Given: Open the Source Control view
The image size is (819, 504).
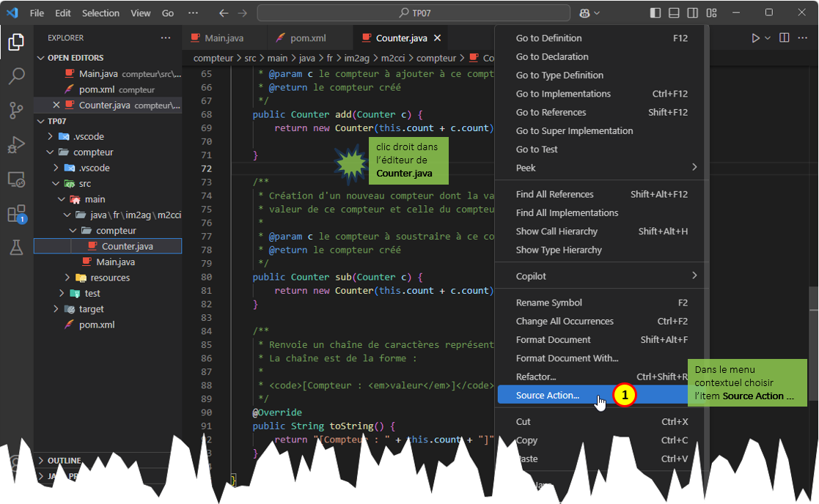Looking at the screenshot, I should coord(16,111).
